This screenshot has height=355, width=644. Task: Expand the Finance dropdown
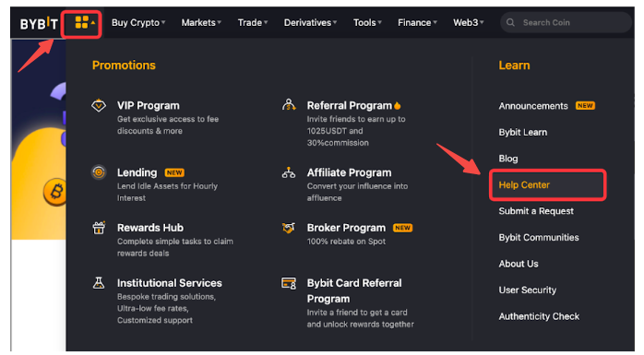(x=417, y=22)
